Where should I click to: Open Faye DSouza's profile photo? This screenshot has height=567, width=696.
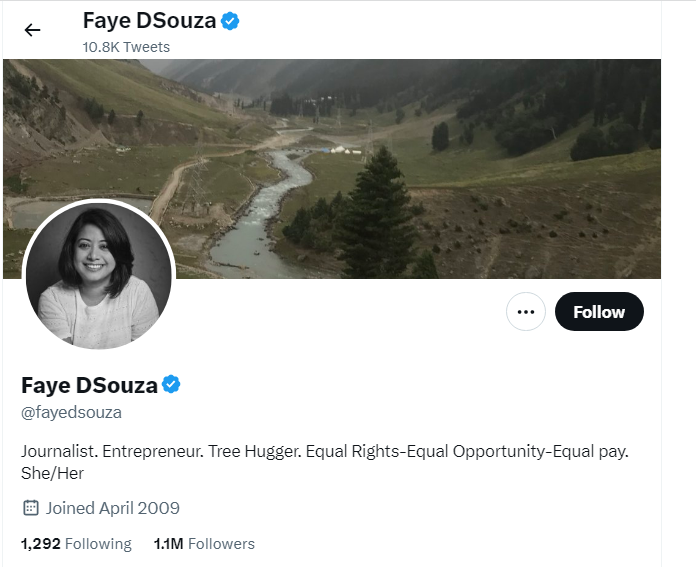[x=98, y=277]
